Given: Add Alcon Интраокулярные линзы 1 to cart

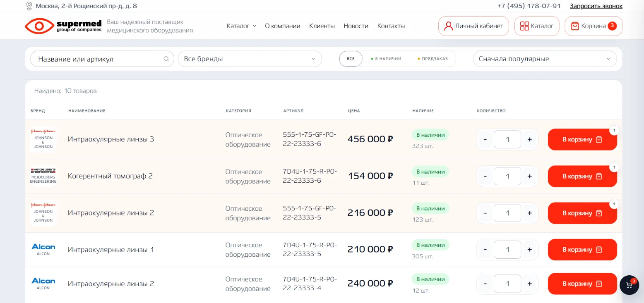Looking at the screenshot, I should click(x=582, y=250).
